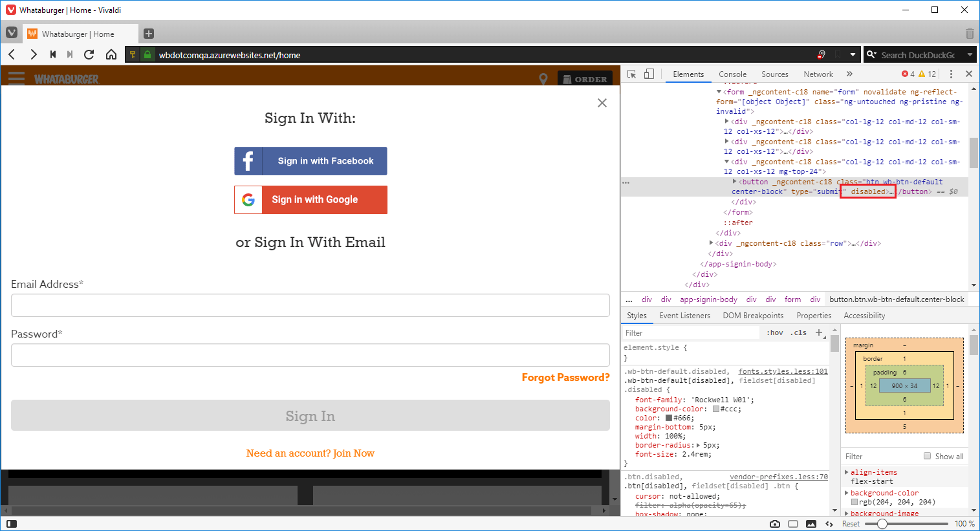Open the address bar history dropdown
This screenshot has width=980, height=531.
[853, 55]
